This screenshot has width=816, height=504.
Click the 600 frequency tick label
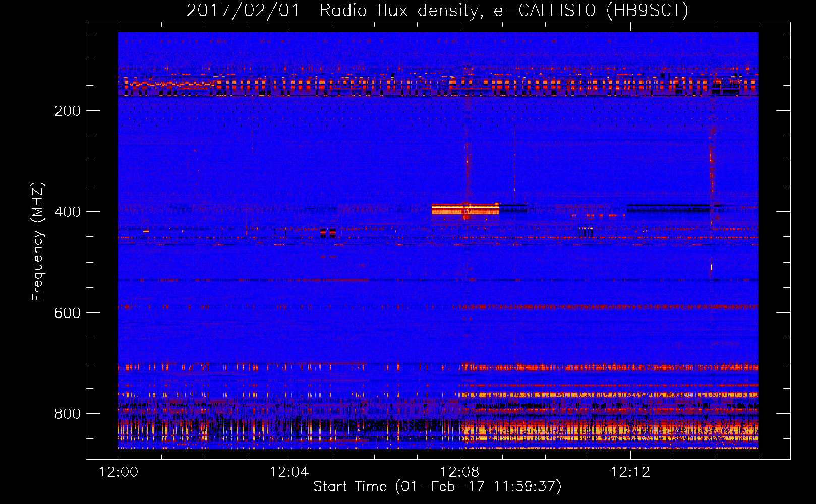point(68,313)
